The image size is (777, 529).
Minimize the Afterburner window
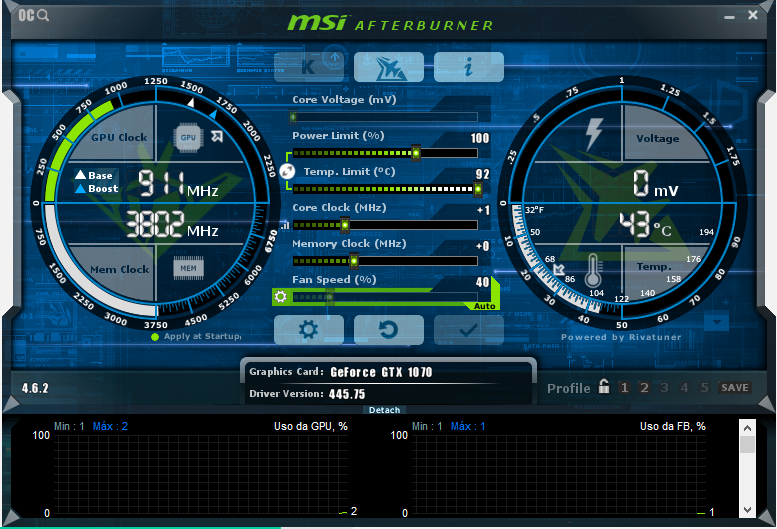[x=729, y=16]
